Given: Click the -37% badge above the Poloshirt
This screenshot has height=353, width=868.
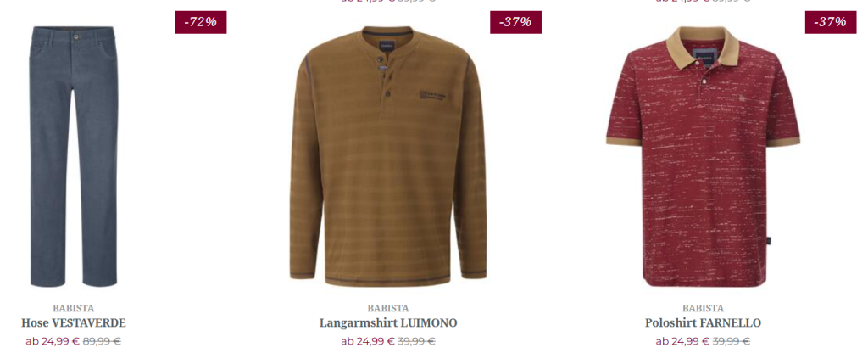Looking at the screenshot, I should pos(831,22).
